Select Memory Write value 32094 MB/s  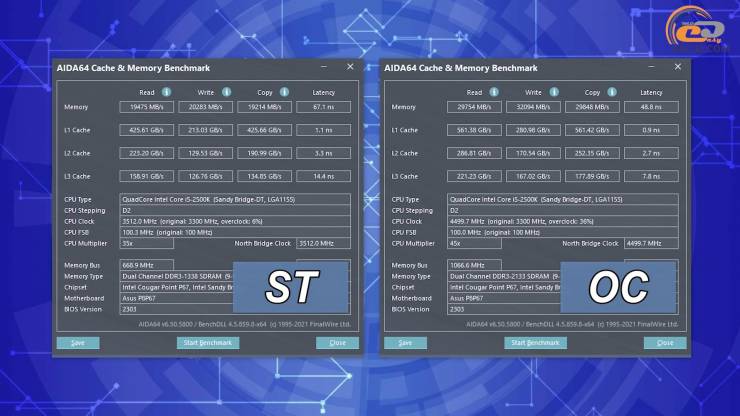coord(533,107)
